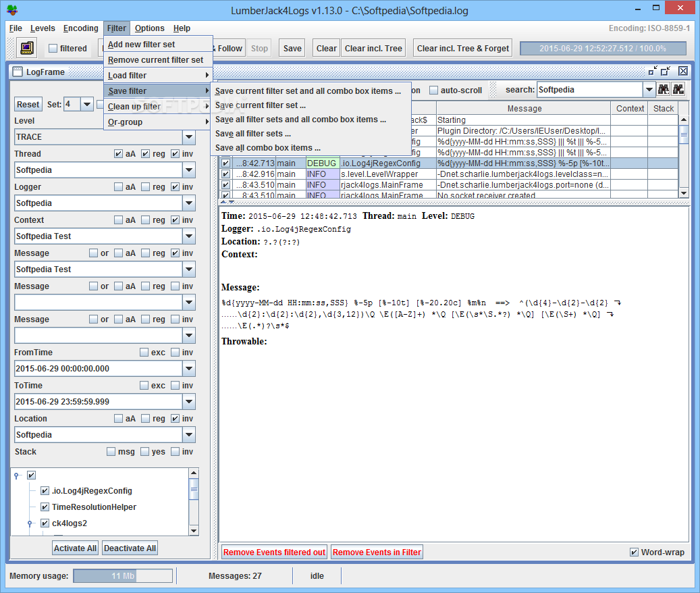The width and height of the screenshot is (700, 593).
Task: Uncheck TimeResolutionHelper tree checkbox
Action: coord(45,507)
